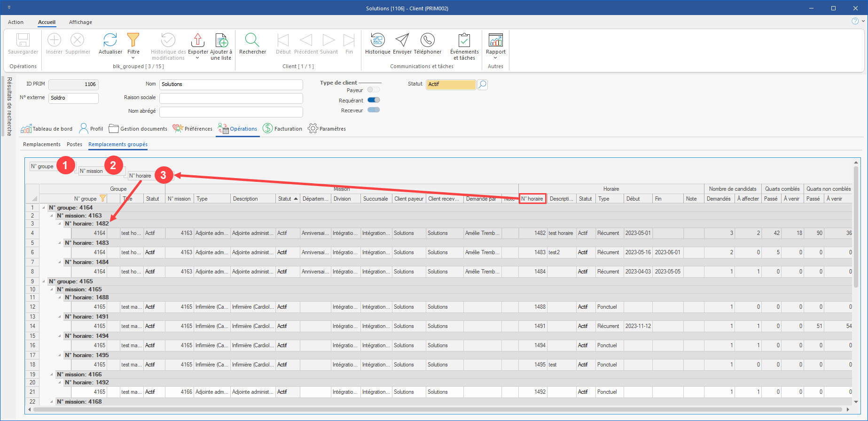Open the Rapport dropdown menu
The image size is (868, 421).
[495, 58]
